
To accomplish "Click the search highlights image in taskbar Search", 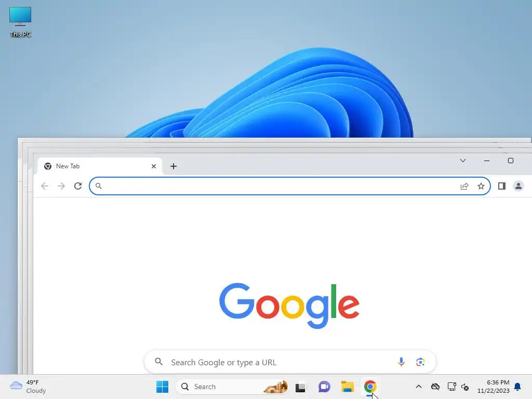I will 276,387.
